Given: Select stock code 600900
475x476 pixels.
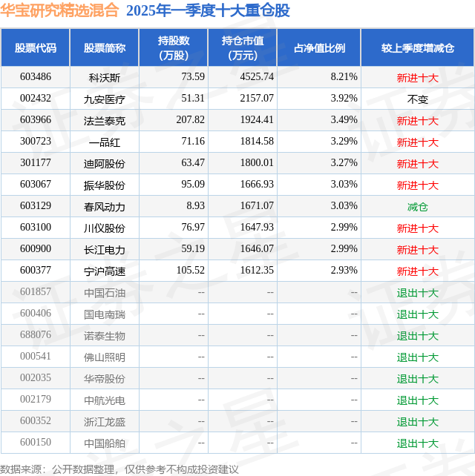Looking at the screenshot, I should pos(36,249).
